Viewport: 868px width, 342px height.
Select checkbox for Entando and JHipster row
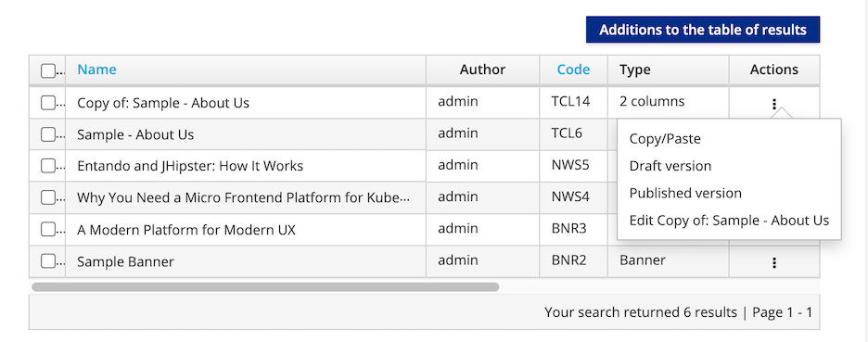click(x=47, y=166)
